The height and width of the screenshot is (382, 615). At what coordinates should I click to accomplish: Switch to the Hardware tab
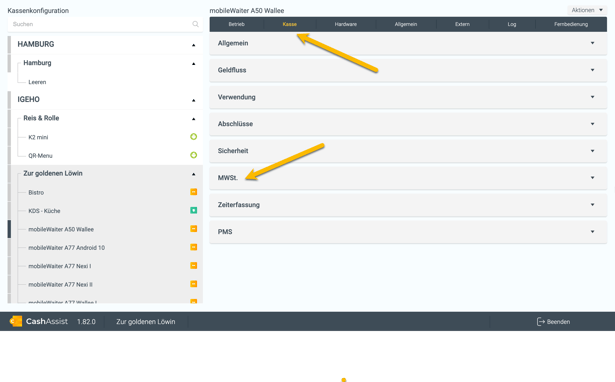click(x=346, y=24)
